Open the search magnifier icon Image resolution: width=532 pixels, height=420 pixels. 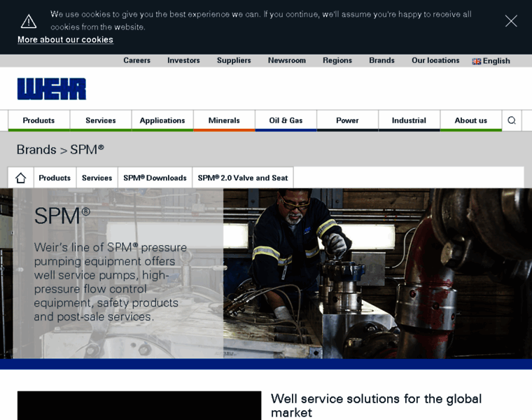(512, 120)
